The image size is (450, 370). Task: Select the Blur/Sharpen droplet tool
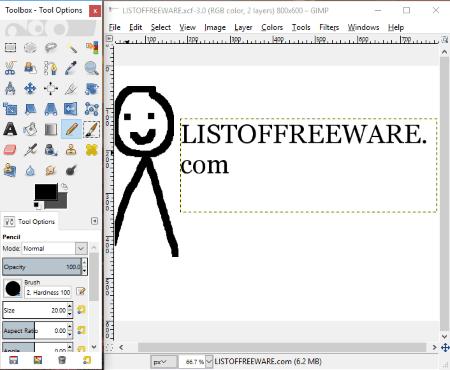click(30, 170)
